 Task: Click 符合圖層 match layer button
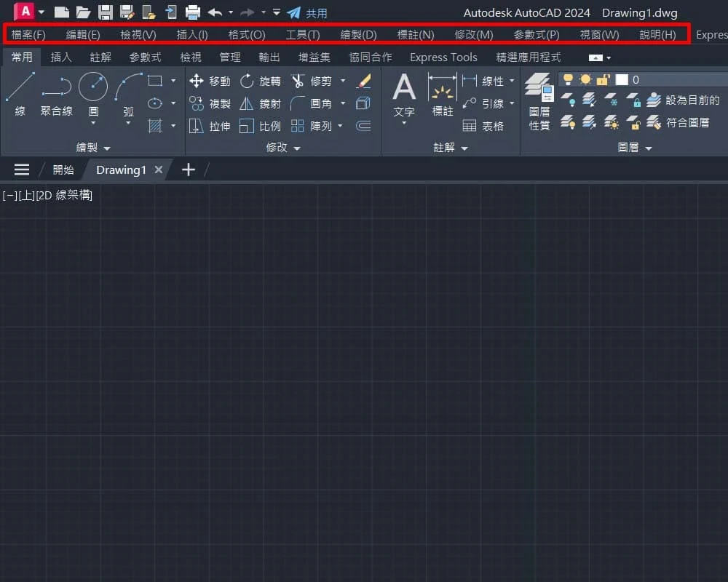pyautogui.click(x=678, y=122)
